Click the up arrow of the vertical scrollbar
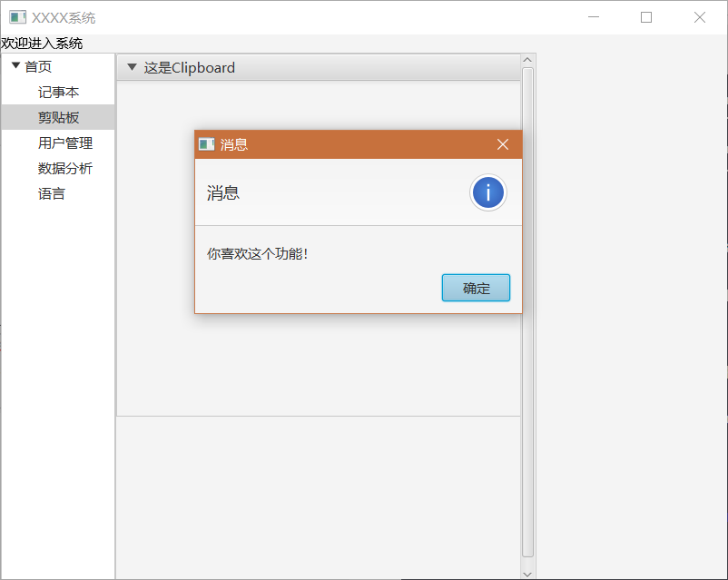 (x=527, y=57)
